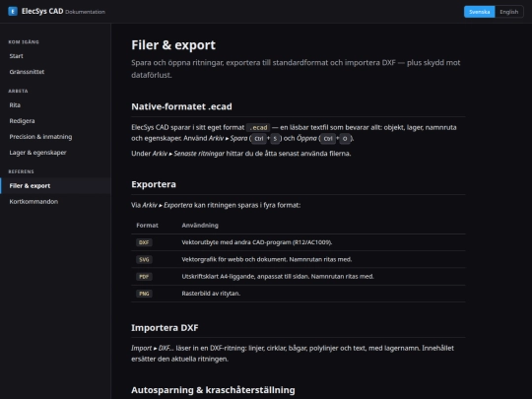Click the REFERENS sidebar section label
The height and width of the screenshot is (399, 532).
(21, 171)
